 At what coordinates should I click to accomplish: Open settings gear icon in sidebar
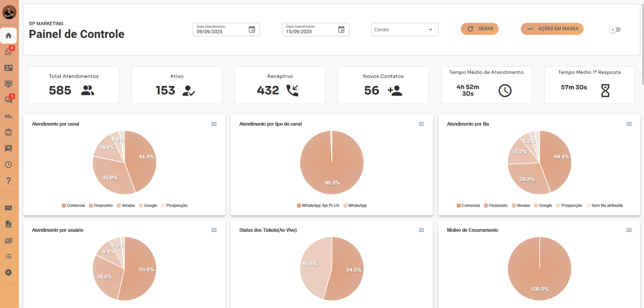tap(8, 273)
